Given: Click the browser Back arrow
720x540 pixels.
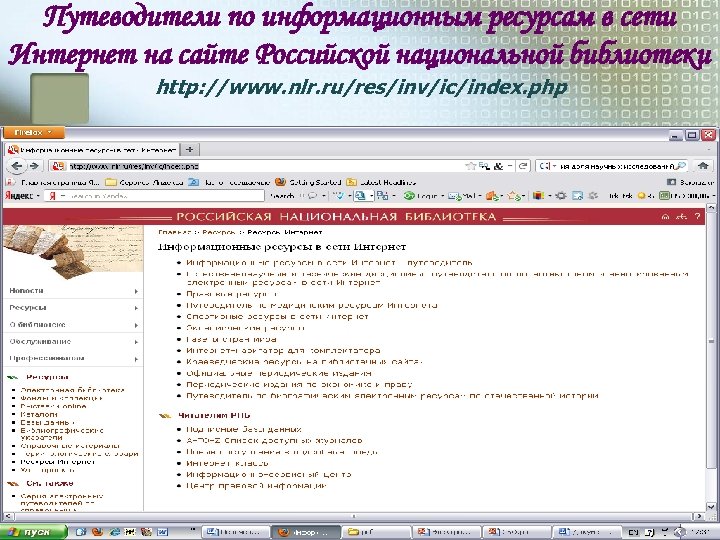Looking at the screenshot, I should tap(17, 166).
